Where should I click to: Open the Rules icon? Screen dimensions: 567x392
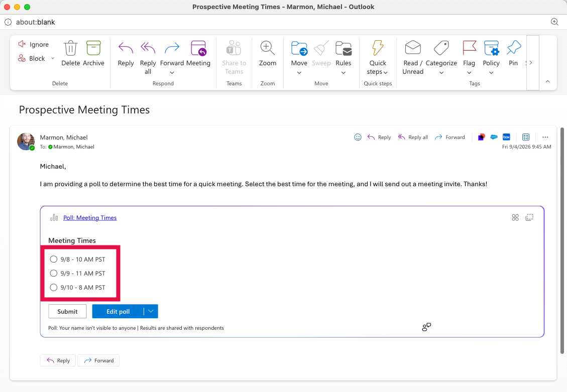click(x=343, y=48)
